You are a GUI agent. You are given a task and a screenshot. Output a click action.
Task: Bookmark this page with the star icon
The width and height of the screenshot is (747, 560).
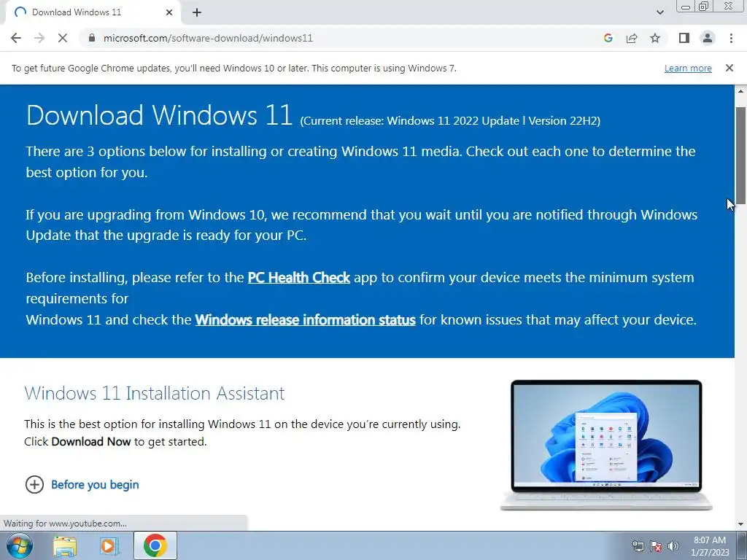pyautogui.click(x=656, y=38)
